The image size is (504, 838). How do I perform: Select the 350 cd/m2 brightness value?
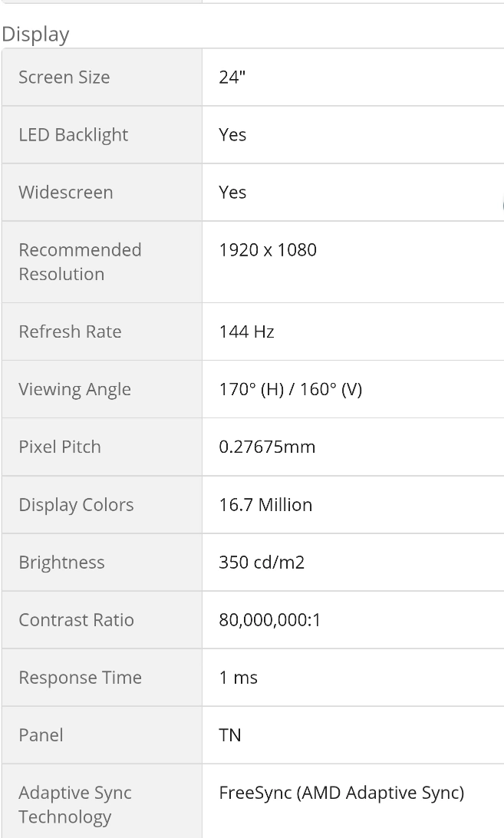pyautogui.click(x=262, y=562)
